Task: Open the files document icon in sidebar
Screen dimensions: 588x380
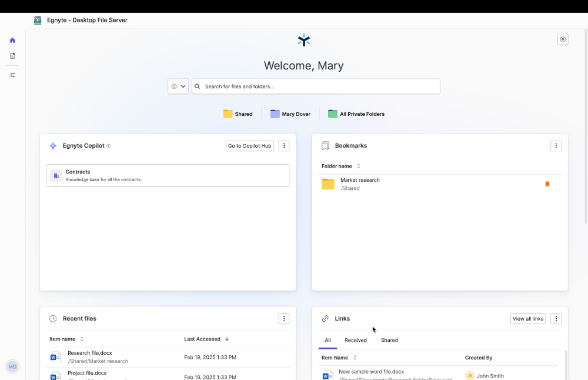Action: [12, 56]
